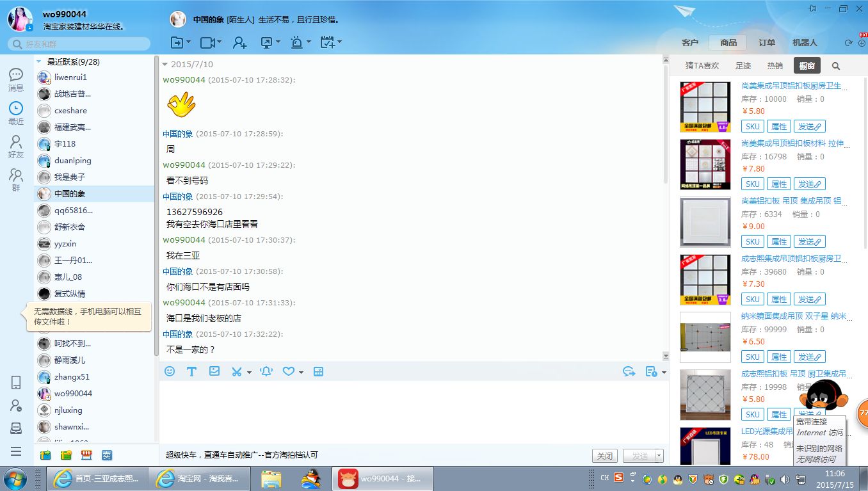Click 属性 button for the ¥7.80 product
Image resolution: width=868 pixels, height=491 pixels.
coord(779,184)
